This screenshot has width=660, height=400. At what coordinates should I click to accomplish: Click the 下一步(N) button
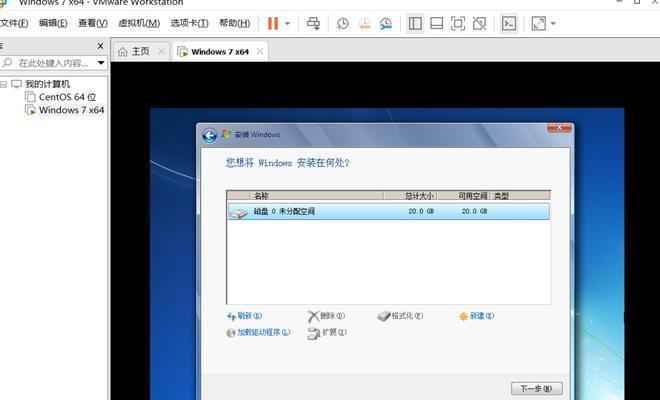point(537,388)
